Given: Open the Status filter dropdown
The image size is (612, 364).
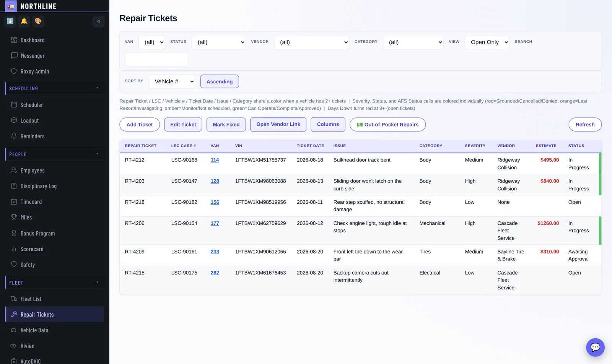Looking at the screenshot, I should [x=218, y=42].
